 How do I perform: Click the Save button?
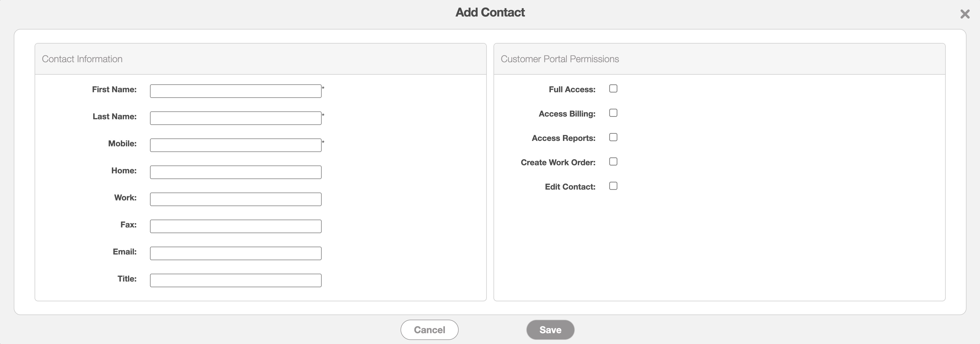550,330
